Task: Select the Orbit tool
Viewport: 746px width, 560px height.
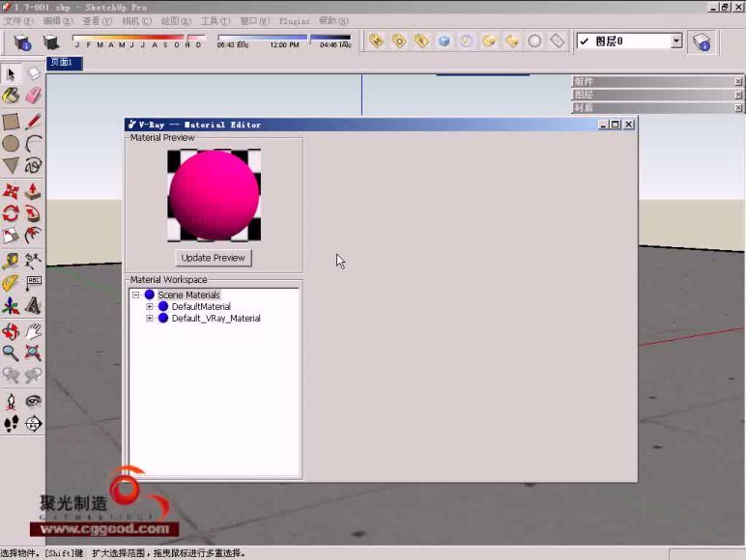Action: tap(11, 331)
